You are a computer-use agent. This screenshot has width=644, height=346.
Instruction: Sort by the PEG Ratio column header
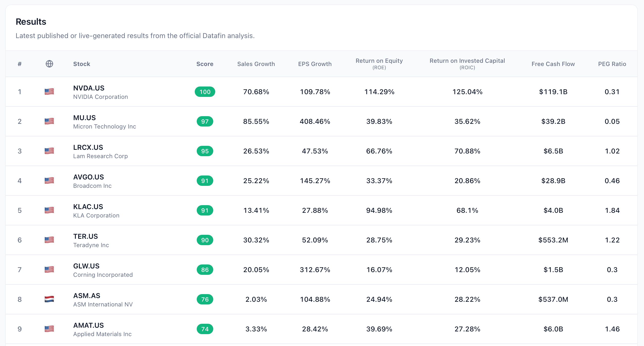pyautogui.click(x=612, y=64)
